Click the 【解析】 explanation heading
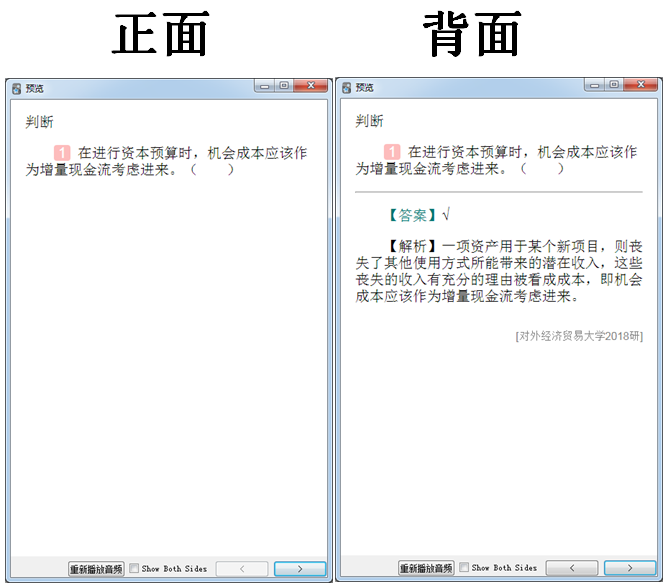 point(412,246)
